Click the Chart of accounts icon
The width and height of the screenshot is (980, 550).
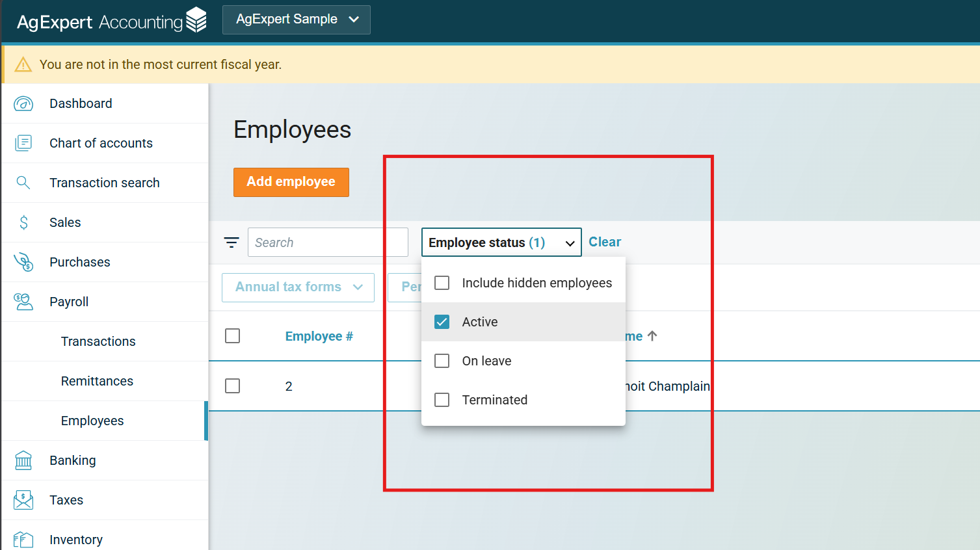tap(23, 143)
